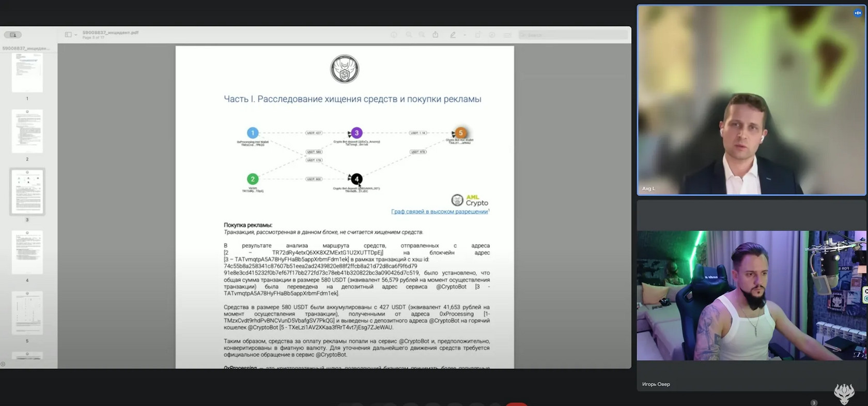
Task: Open the 'Граф связей в высоком разрешении' link
Action: (x=439, y=212)
